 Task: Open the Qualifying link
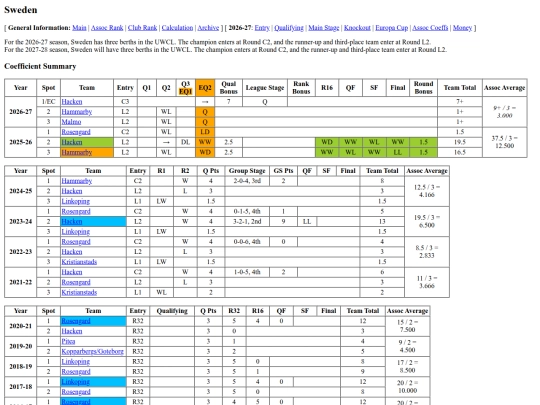(x=289, y=28)
